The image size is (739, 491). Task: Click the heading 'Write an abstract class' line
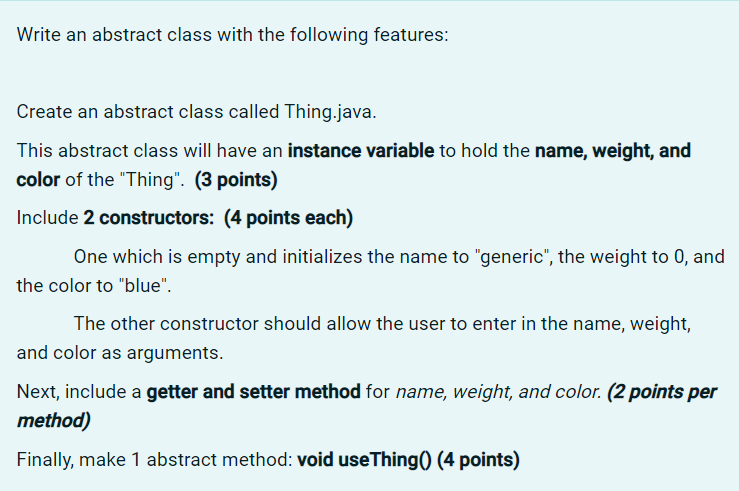click(x=232, y=35)
